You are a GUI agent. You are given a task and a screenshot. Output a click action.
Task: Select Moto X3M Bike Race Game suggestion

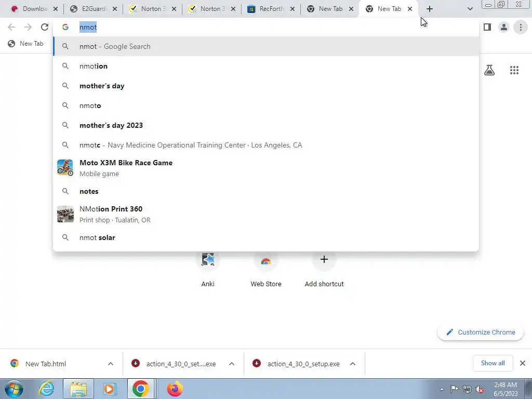click(266, 168)
